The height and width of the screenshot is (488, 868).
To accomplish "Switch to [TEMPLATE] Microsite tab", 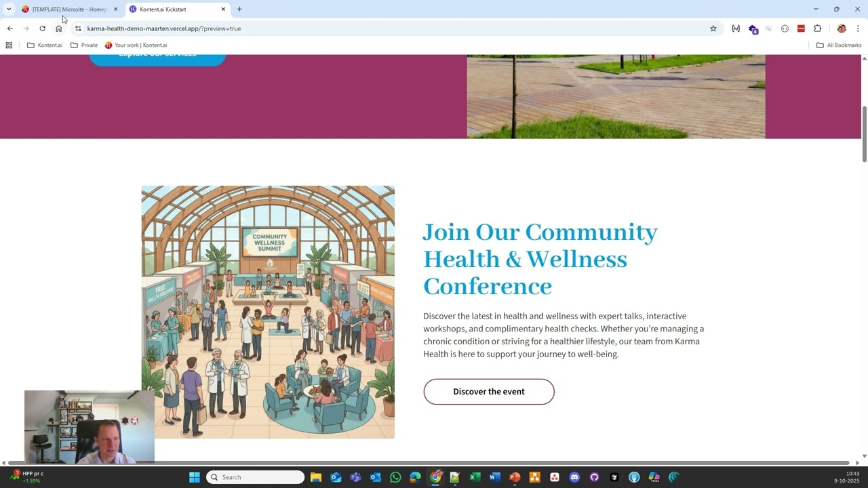I will (69, 9).
